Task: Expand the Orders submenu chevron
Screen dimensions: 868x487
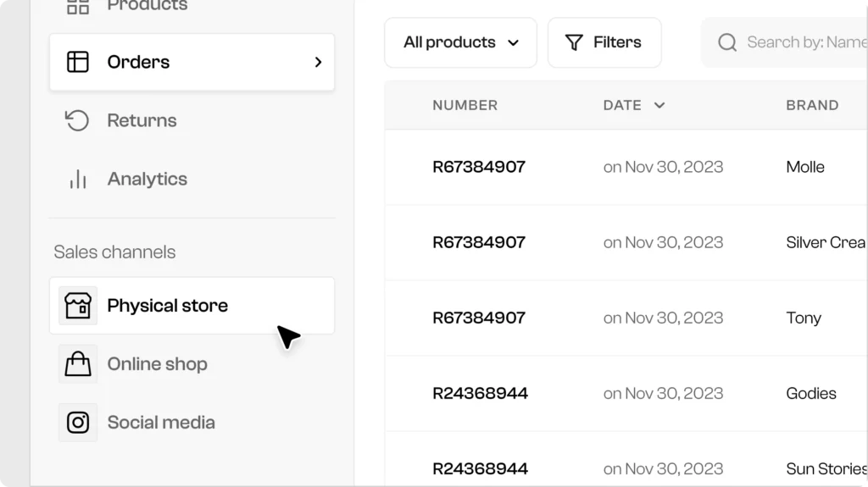Action: 318,62
